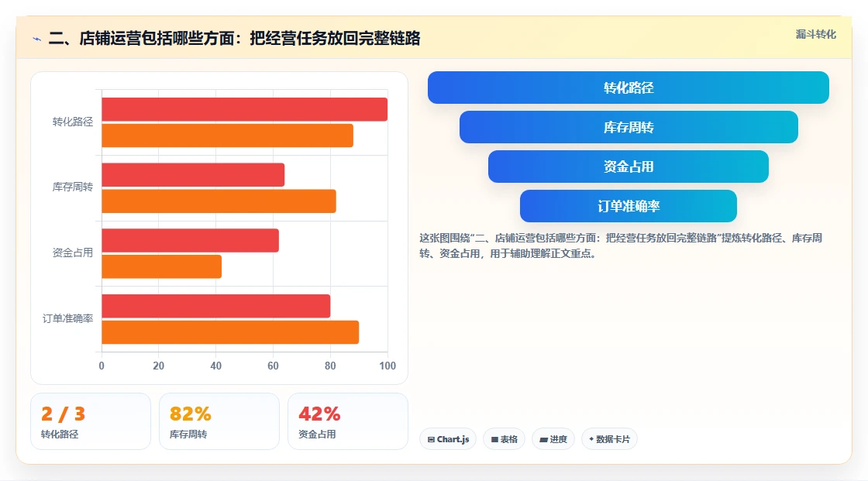Click the Chart.js tag chip
This screenshot has width=868, height=481.
[x=448, y=439]
